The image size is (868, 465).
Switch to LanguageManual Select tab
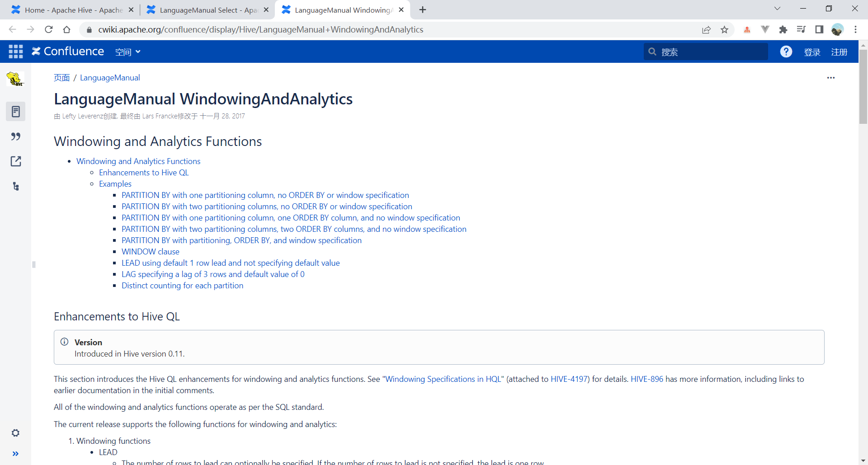(208, 10)
